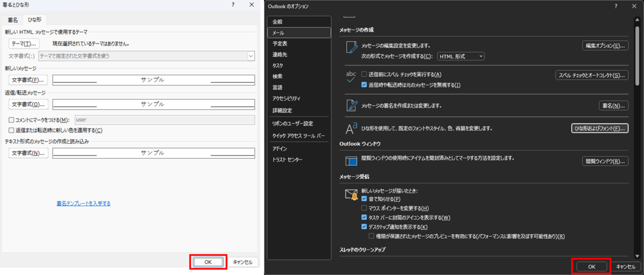This screenshot has height=275, width=644.
Task: Click the reply/forward サンプル preview box
Action: click(153, 104)
